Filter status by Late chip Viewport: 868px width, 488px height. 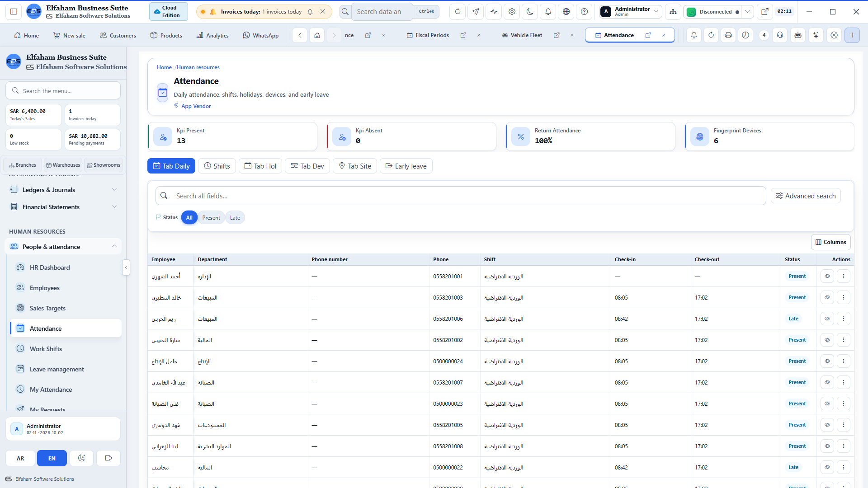tap(235, 218)
